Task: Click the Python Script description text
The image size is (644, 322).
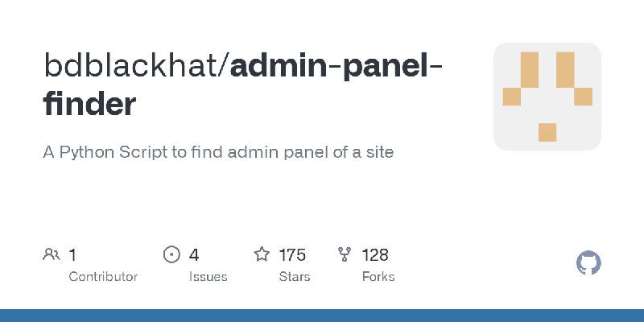Action: (x=218, y=152)
